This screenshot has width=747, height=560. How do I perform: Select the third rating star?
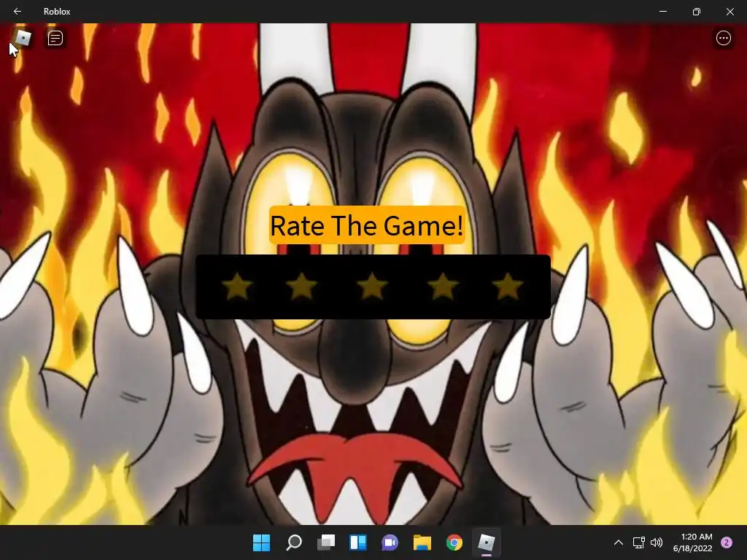(372, 286)
